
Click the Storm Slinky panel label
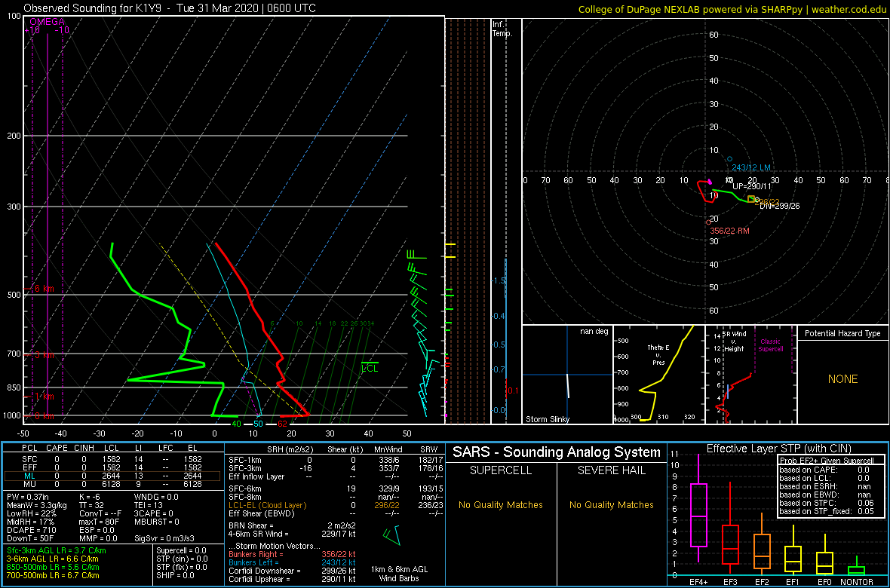tap(547, 419)
